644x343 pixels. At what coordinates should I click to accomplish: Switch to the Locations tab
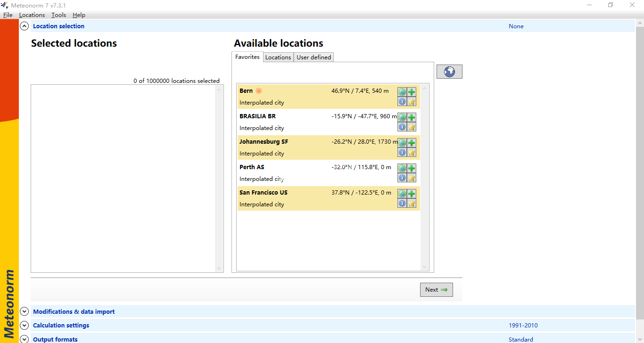[x=278, y=57]
